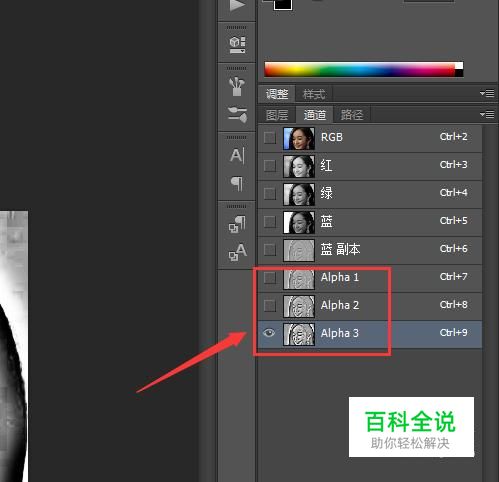
Task: Click the 蓝 channel name
Action: [x=326, y=221]
